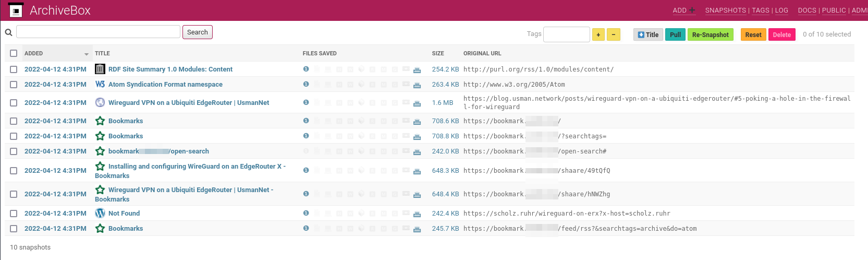868x260 pixels.
Task: Open Installing and configuring WireGuard title link
Action: (190, 171)
